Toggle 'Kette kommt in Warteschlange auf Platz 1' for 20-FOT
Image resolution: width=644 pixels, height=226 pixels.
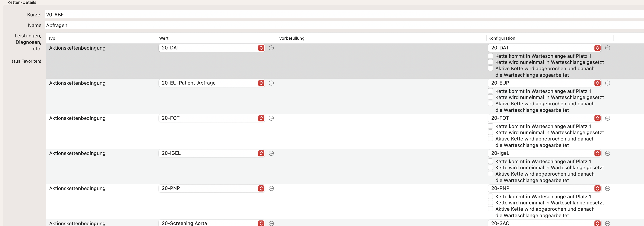[x=490, y=126]
